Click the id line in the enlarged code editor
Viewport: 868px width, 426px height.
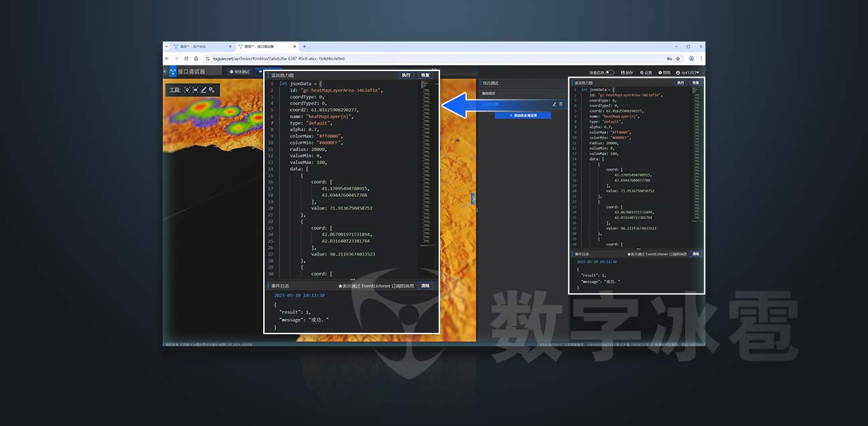tap(336, 90)
